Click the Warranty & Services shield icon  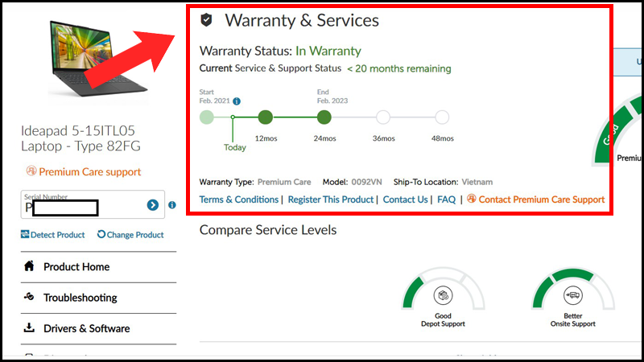coord(206,20)
